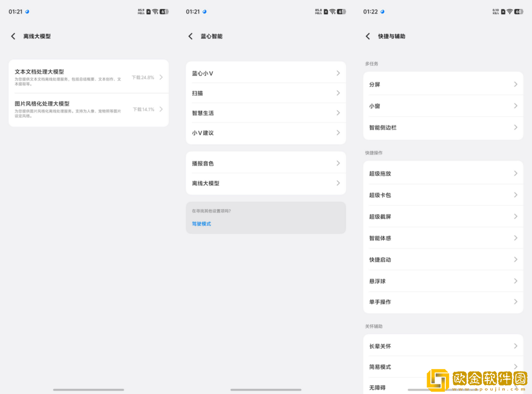Viewport: 532px width, 394px height.
Task: Tap the back arrow on 离线大模型 page
Action: pos(13,36)
